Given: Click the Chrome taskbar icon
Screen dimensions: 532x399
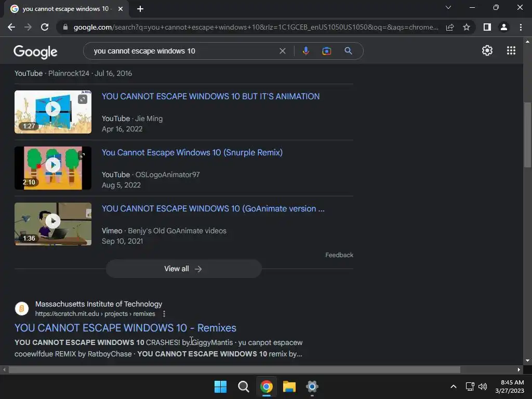Looking at the screenshot, I should pyautogui.click(x=267, y=387).
